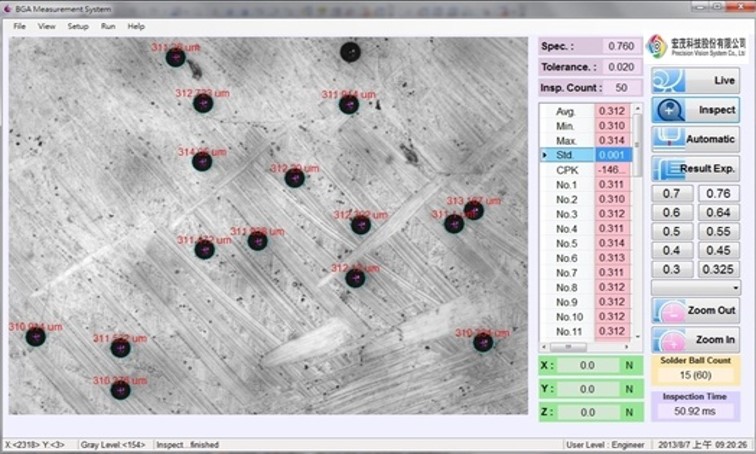Open Result Exp. export
The width and height of the screenshot is (756, 454).
[x=696, y=169]
